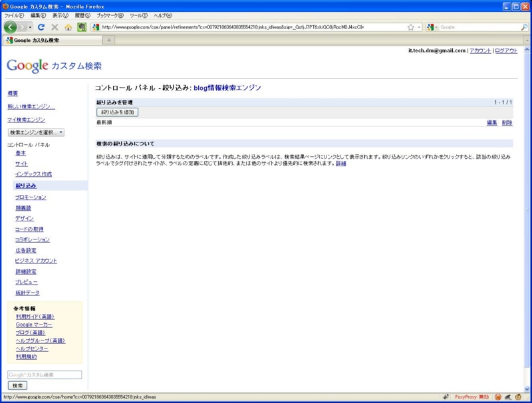Open the 概要 sidebar link
The image size is (532, 403).
click(13, 93)
